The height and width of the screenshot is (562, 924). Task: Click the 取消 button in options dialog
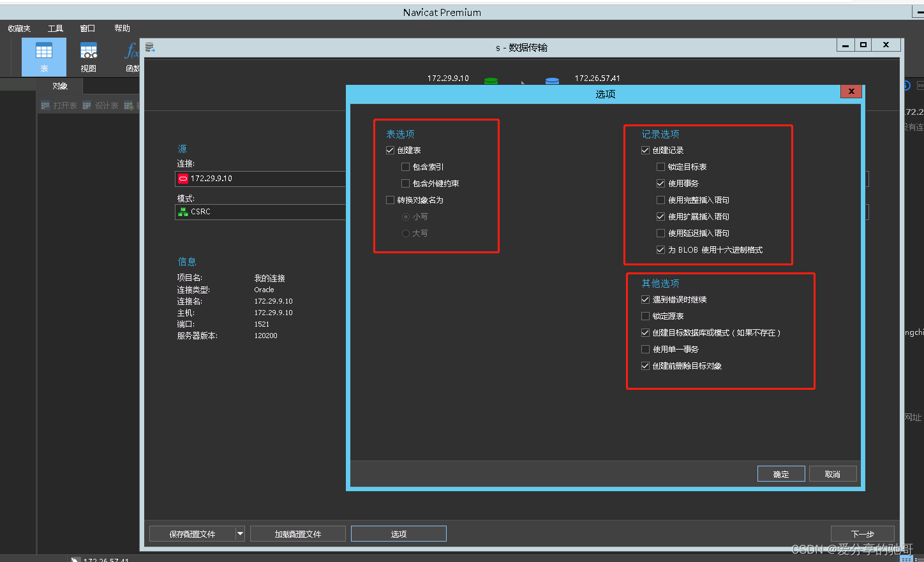pos(833,474)
